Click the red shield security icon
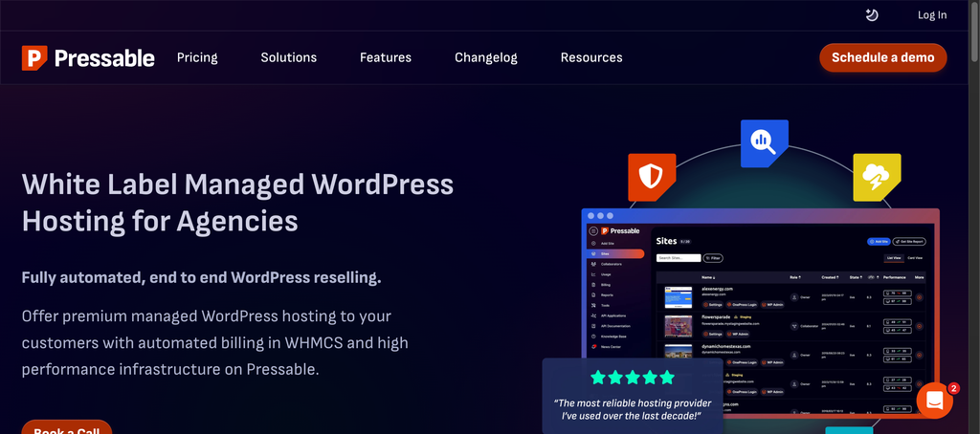The width and height of the screenshot is (980, 434). [652, 177]
